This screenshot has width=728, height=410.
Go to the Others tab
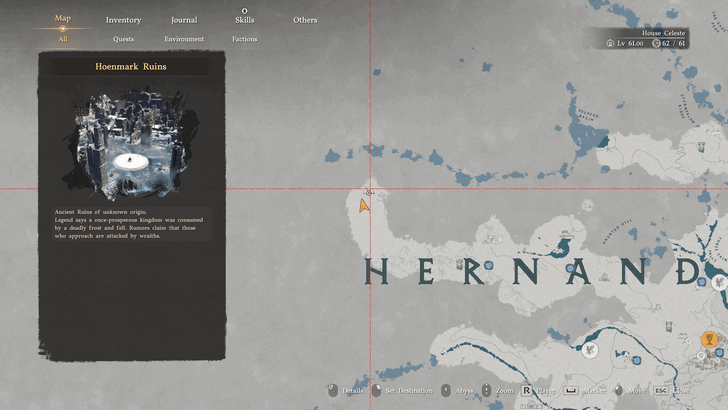coord(305,20)
